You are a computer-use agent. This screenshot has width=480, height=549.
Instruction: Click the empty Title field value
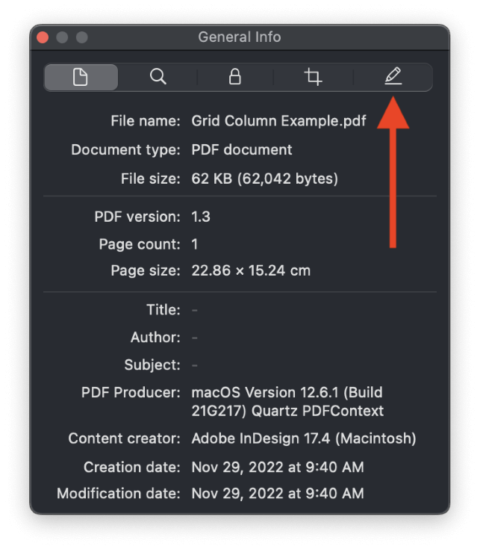[195, 310]
